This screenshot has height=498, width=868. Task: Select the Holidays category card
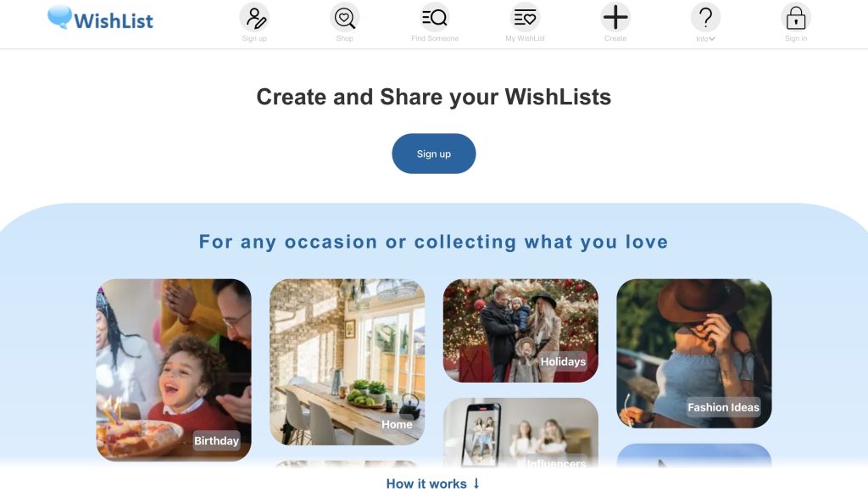(520, 331)
